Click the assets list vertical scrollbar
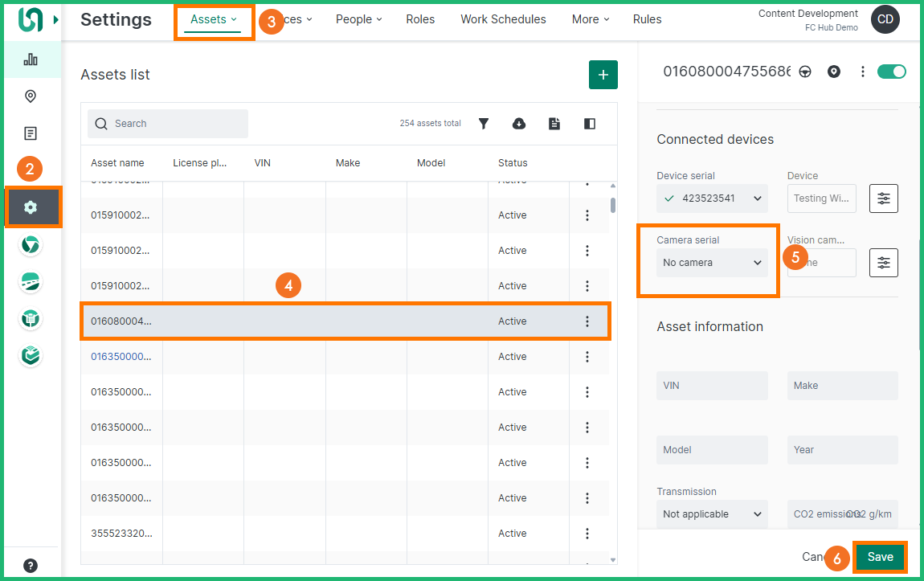 (x=613, y=205)
